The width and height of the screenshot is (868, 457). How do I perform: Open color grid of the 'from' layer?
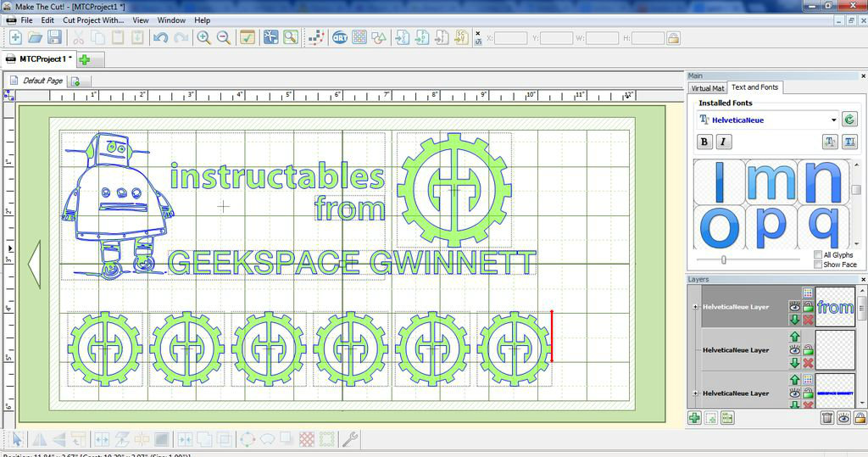808,293
